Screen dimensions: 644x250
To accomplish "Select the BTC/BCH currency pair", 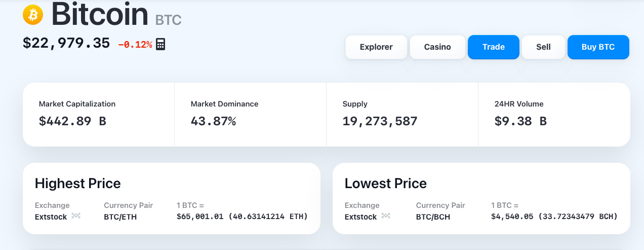I will click(433, 217).
